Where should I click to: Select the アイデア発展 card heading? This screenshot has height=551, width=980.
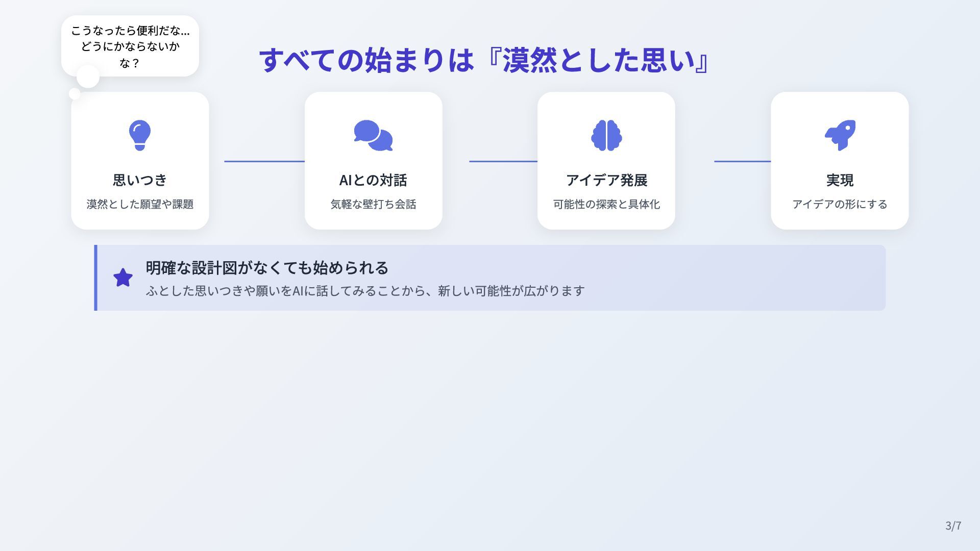[x=606, y=180]
